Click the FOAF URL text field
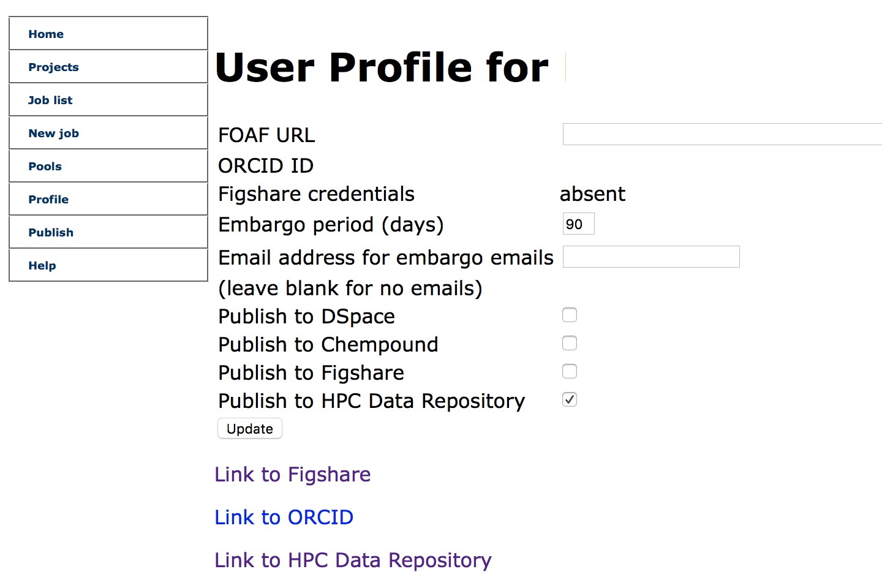Screen dimensions: 882x588 [x=722, y=134]
